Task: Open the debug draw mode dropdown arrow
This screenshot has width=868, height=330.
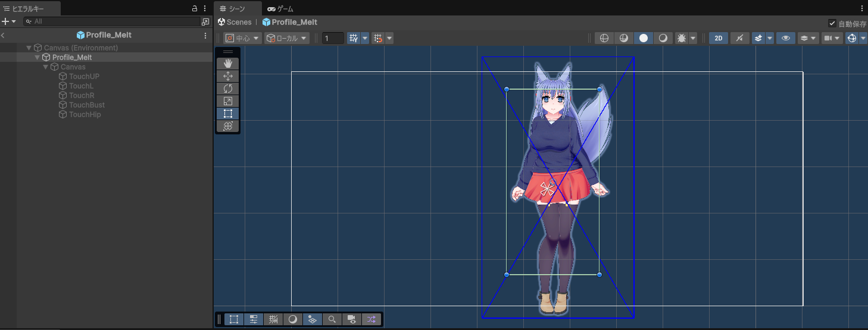Action: click(693, 38)
